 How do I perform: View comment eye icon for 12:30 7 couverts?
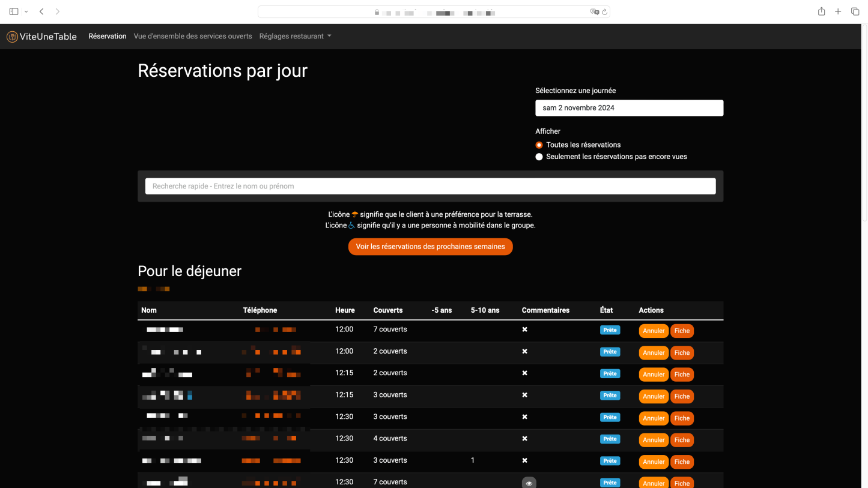click(x=529, y=483)
